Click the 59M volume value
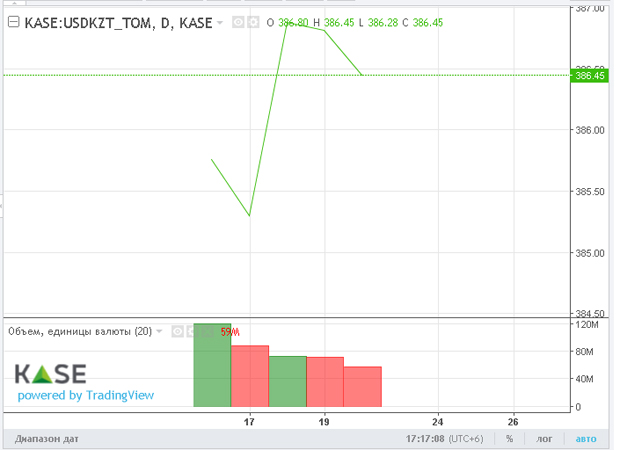Screen dimensions: 620x450 click(230, 332)
